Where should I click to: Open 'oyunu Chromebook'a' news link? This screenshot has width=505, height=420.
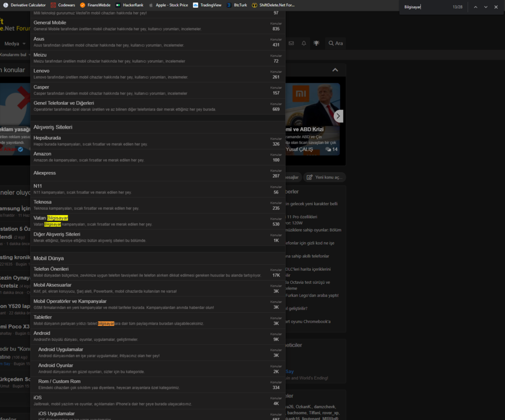coord(308,321)
